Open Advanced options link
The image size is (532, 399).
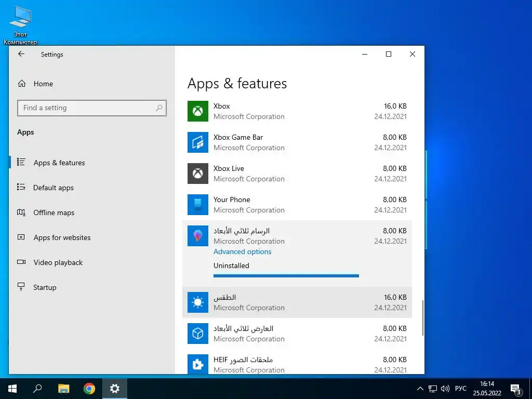pyautogui.click(x=242, y=251)
